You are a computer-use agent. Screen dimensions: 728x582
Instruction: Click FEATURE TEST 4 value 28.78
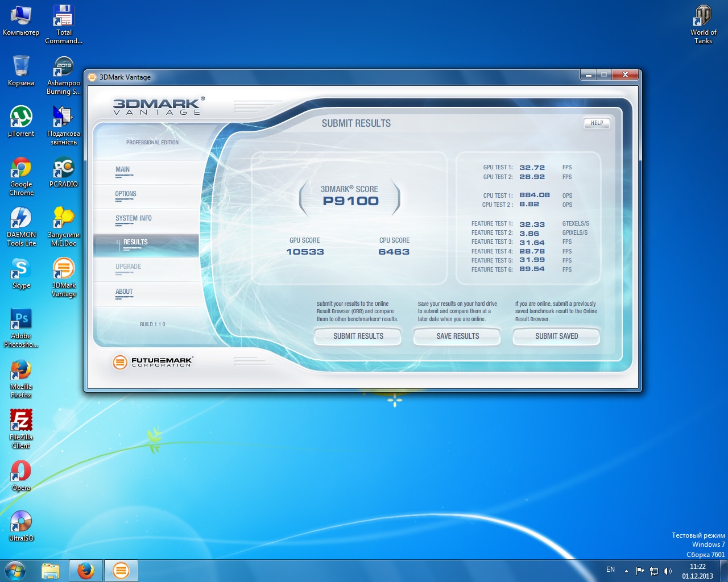[x=532, y=251]
